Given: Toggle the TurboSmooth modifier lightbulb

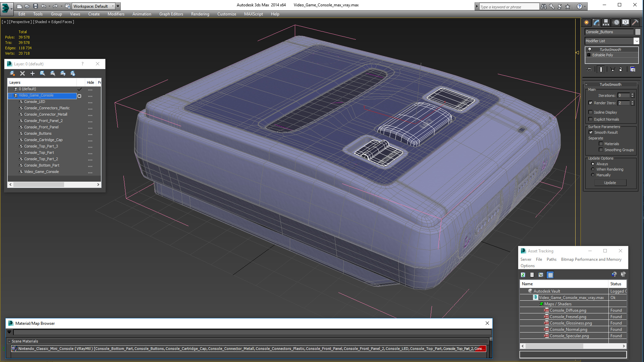Looking at the screenshot, I should tap(590, 50).
